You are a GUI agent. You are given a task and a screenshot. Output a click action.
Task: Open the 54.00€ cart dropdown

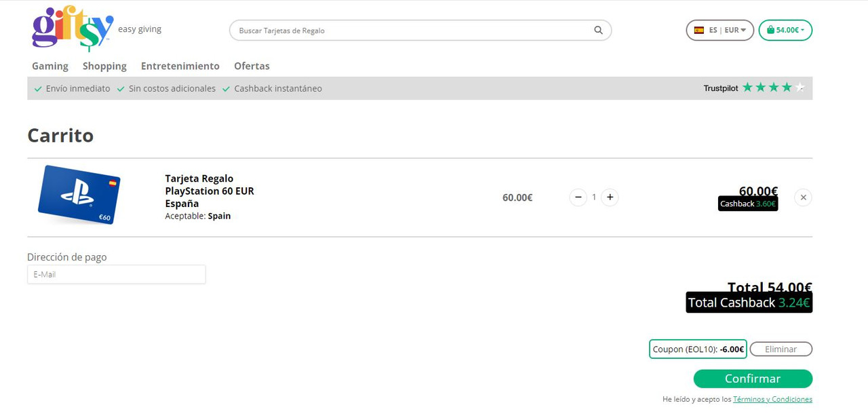pyautogui.click(x=785, y=30)
